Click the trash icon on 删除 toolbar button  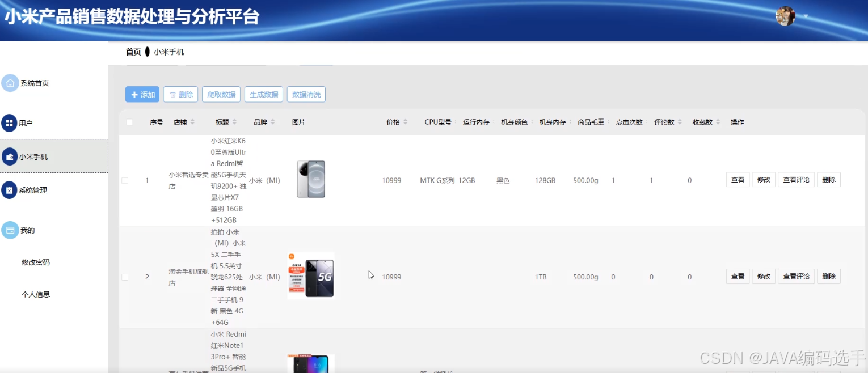(172, 95)
